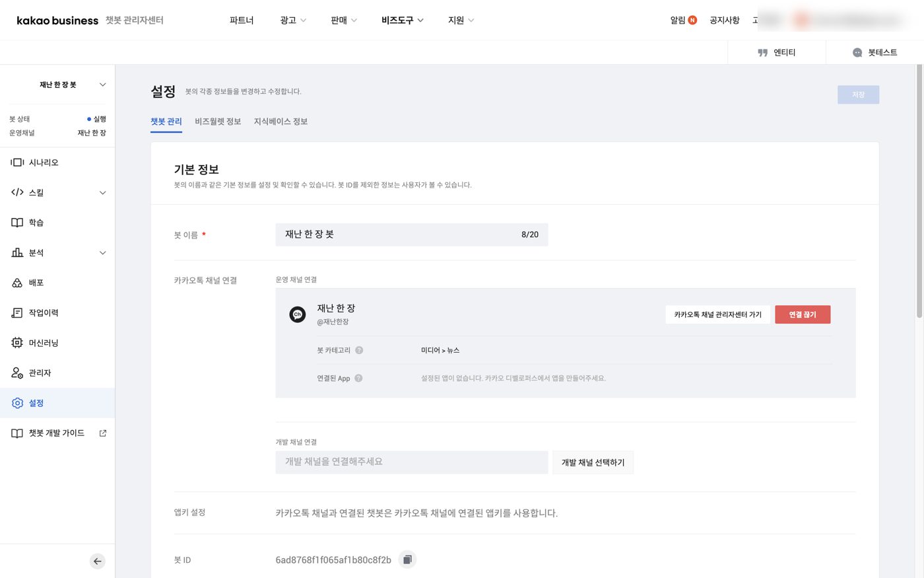Open the 광고 top menu dropdown

click(293, 20)
